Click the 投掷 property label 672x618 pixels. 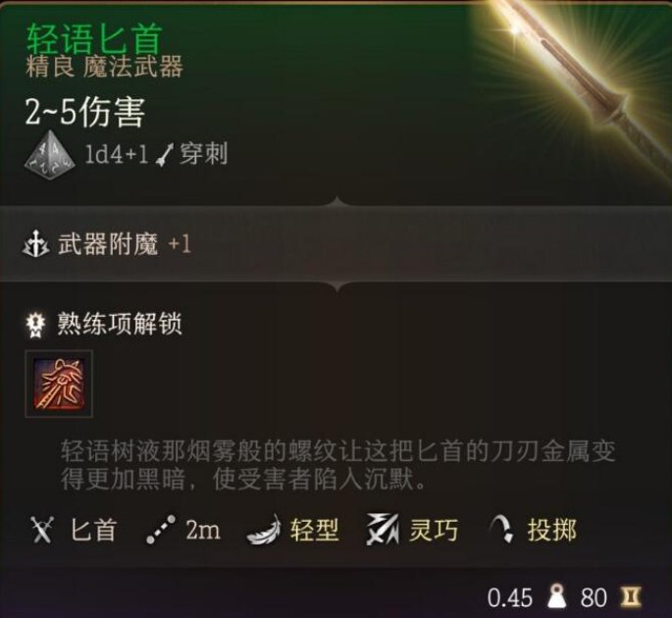(552, 531)
